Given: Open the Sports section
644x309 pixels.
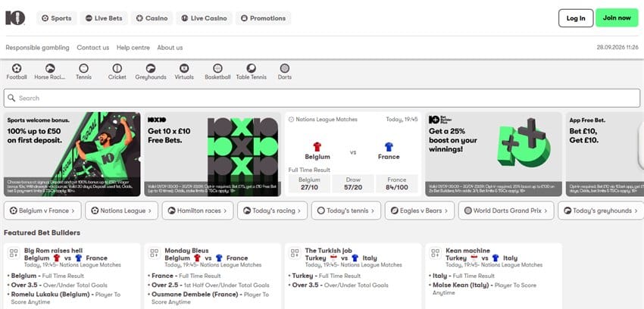Looking at the screenshot, I should 57,18.
